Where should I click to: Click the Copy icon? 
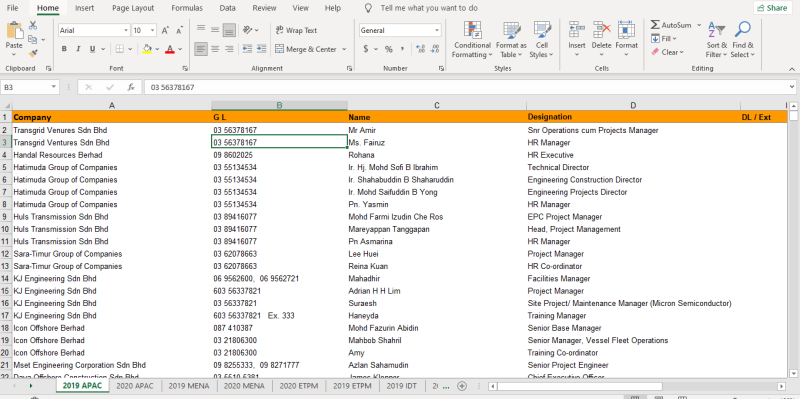pos(33,39)
